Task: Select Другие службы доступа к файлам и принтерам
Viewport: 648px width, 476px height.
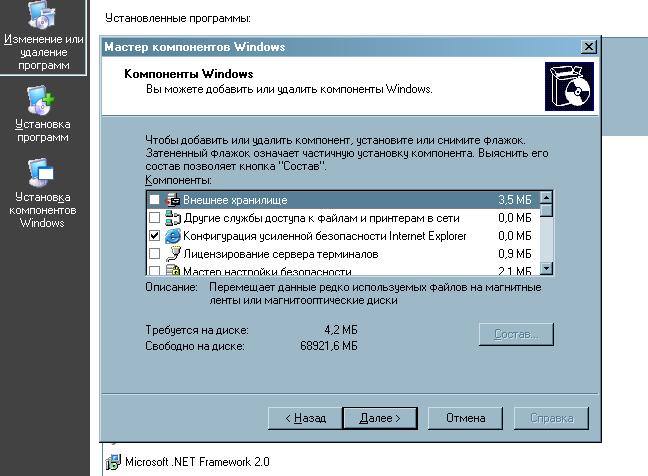Action: (322, 218)
